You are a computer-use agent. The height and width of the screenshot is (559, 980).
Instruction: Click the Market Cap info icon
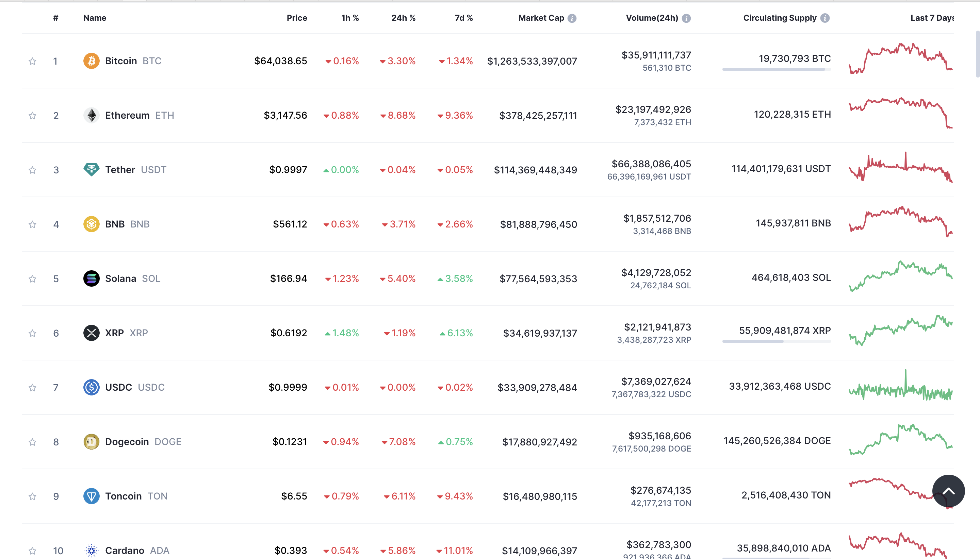pos(572,18)
